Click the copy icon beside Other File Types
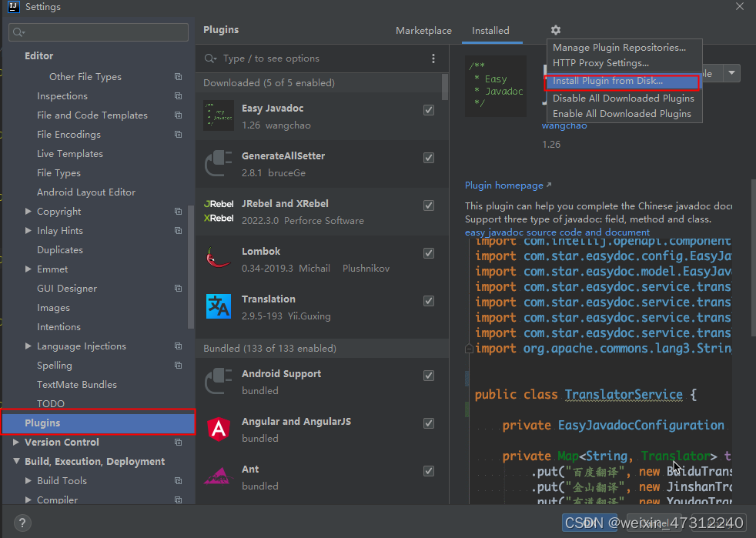The height and width of the screenshot is (538, 756). pos(179,77)
